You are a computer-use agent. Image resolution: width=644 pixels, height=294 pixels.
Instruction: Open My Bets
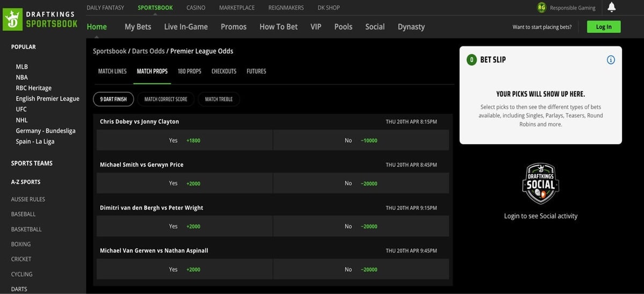pyautogui.click(x=138, y=26)
